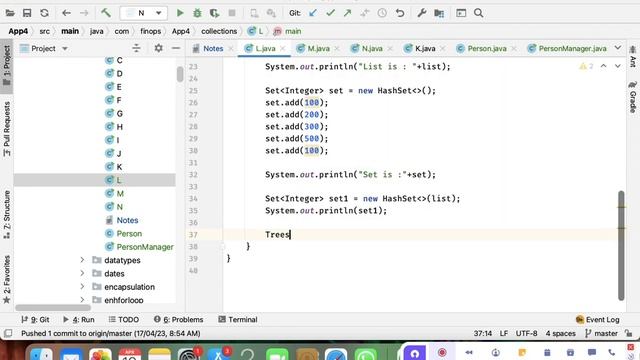Navigate forward with the right arrow
The image size is (640, 360).
84,13
